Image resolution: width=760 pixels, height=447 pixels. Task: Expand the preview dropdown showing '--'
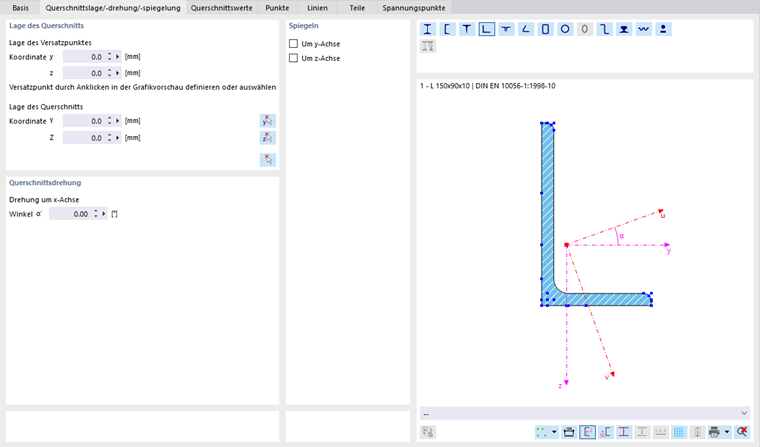(585, 414)
